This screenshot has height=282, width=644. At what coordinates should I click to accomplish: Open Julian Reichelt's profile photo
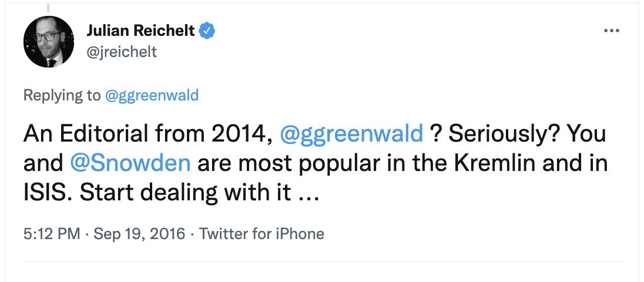coord(48,41)
